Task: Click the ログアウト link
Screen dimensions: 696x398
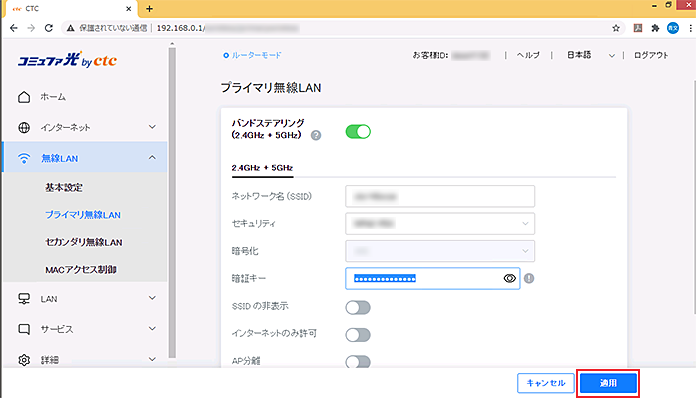Action: [651, 55]
